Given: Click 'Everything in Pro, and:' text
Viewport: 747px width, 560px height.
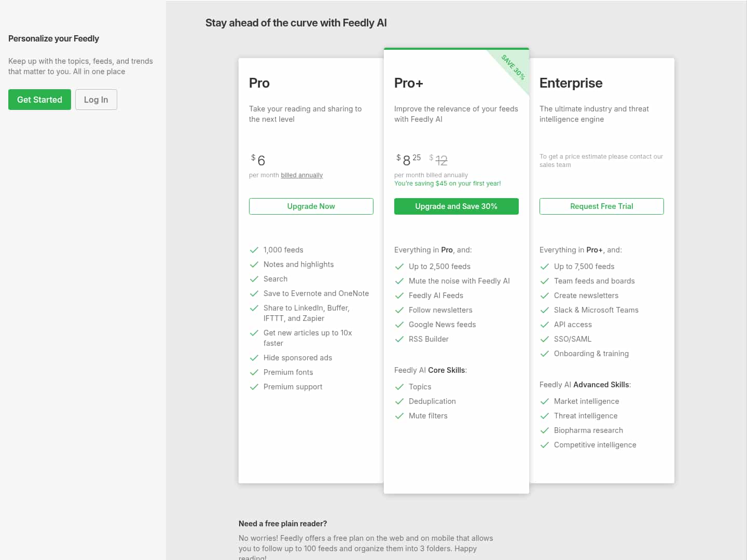Looking at the screenshot, I should click(x=433, y=250).
